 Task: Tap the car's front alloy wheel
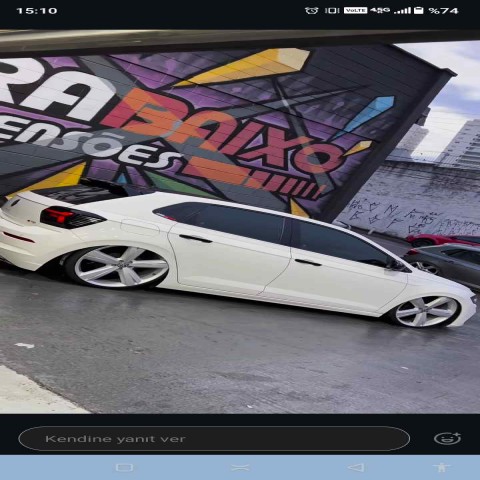pyautogui.click(x=427, y=311)
